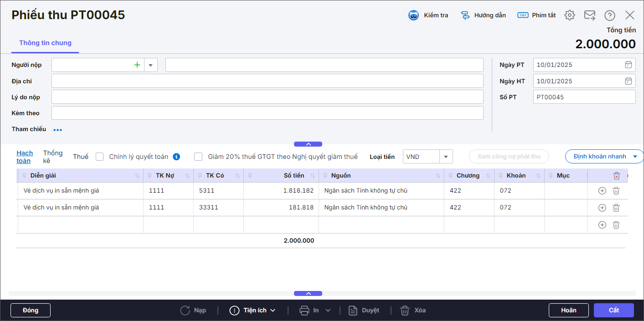Open the Ngày PT calendar picker
The height and width of the screenshot is (321, 644).
tap(628, 65)
